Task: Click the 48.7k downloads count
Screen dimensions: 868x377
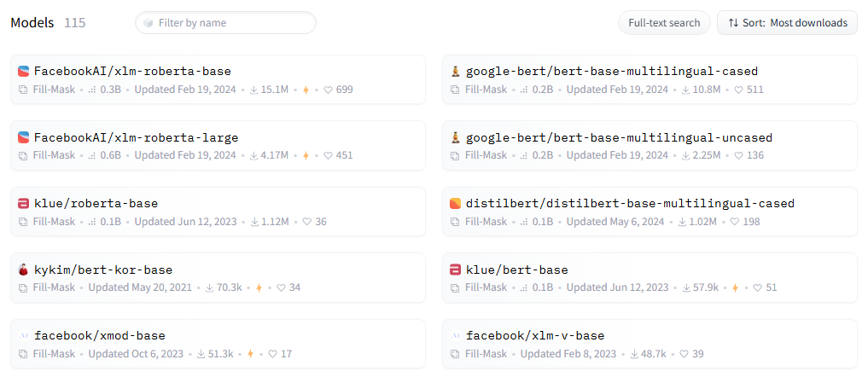Action: point(653,354)
